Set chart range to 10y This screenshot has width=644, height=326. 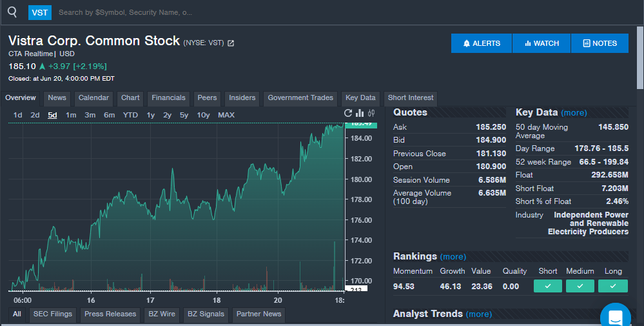coord(203,115)
